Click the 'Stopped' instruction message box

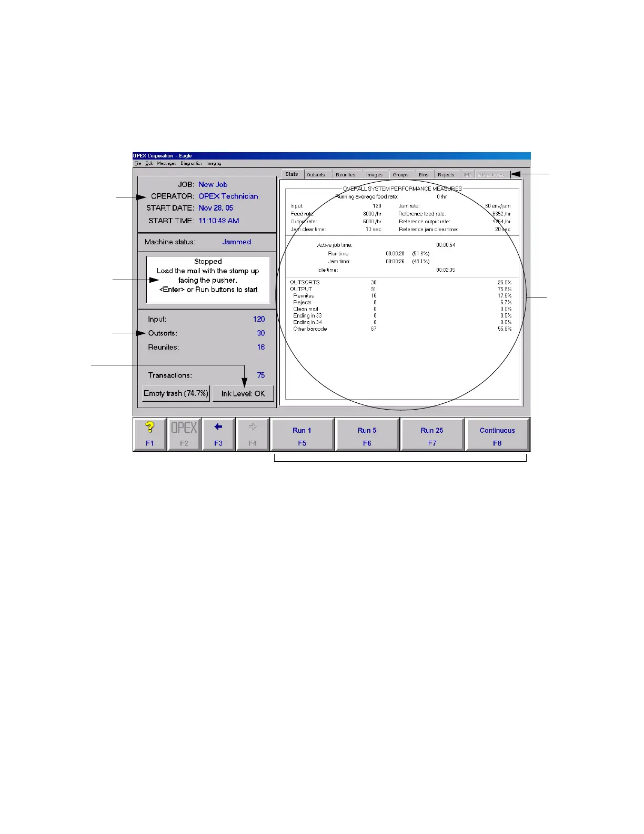[x=208, y=280]
